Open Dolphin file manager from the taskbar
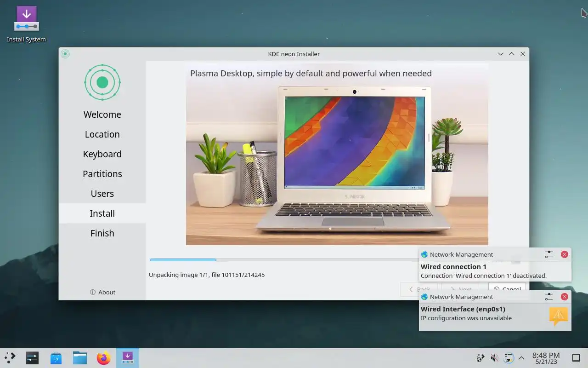Viewport: 588px width, 368px height. click(x=80, y=357)
